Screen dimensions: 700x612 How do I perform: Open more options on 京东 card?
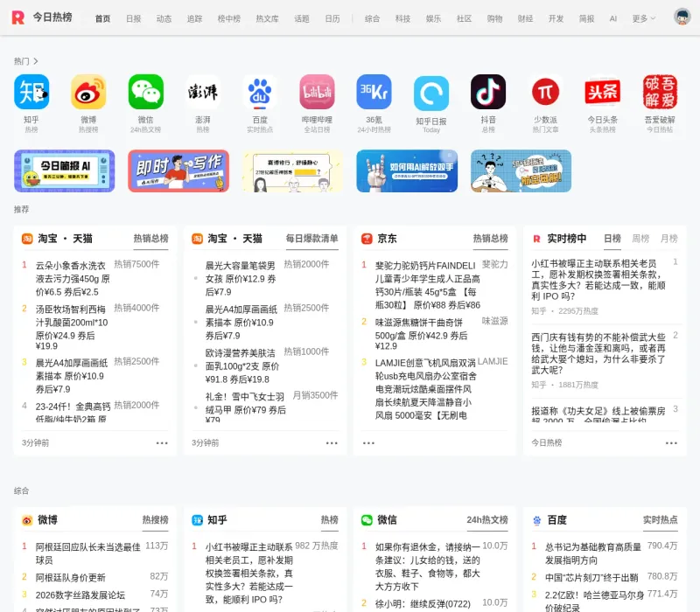tap(368, 443)
